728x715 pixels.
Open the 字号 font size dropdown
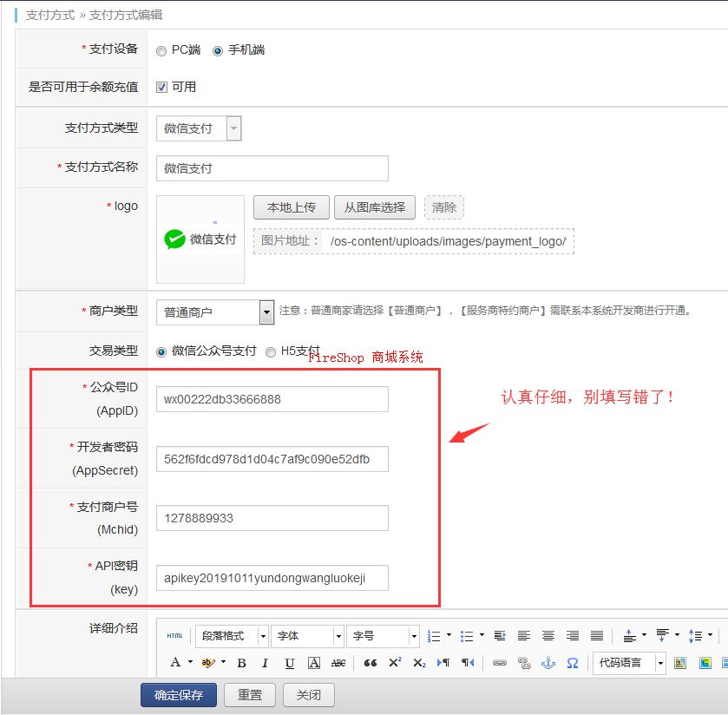click(x=383, y=636)
